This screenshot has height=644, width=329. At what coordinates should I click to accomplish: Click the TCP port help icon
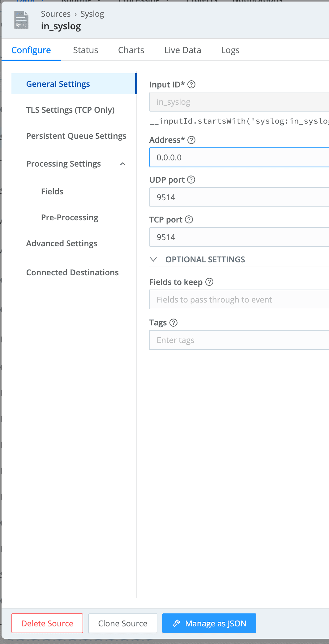pyautogui.click(x=189, y=219)
